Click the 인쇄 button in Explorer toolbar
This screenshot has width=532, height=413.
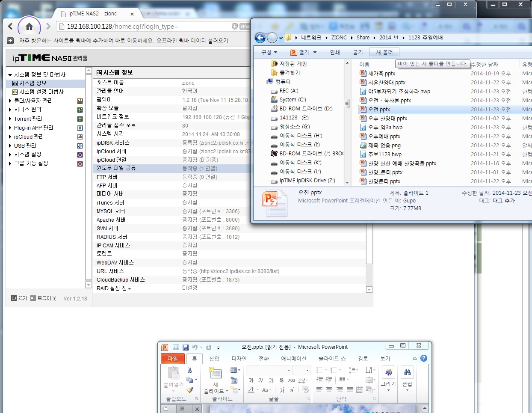[x=335, y=52]
